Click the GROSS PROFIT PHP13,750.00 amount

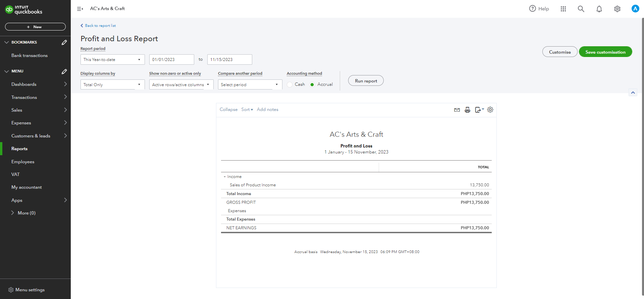pyautogui.click(x=475, y=202)
